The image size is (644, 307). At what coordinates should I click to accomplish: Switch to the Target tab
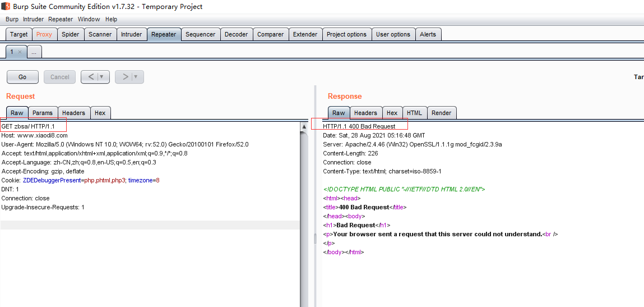19,35
